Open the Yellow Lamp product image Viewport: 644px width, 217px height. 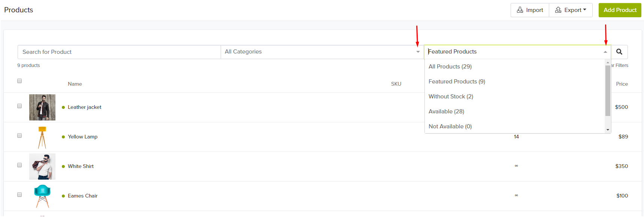(x=42, y=137)
